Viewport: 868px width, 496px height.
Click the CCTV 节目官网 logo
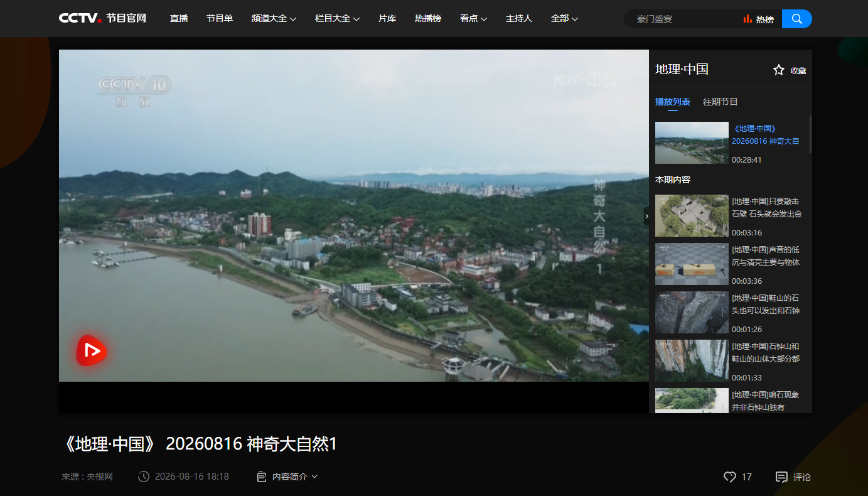102,18
